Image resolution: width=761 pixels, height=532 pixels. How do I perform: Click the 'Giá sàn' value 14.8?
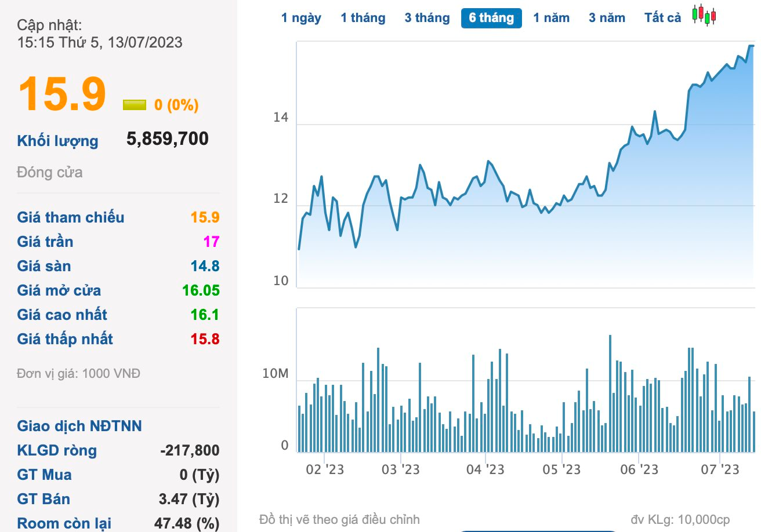(205, 266)
